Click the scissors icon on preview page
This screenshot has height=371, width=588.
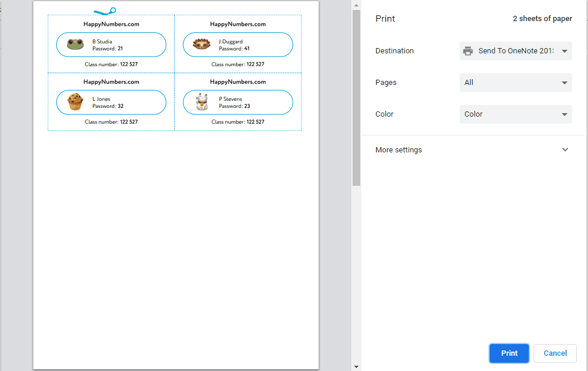click(x=105, y=12)
